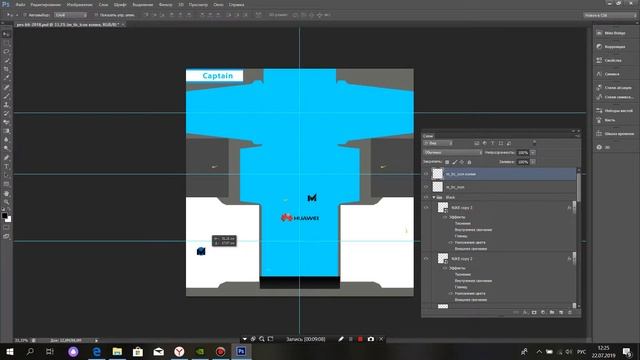This screenshot has width=640, height=360.
Task: Select the Pen tool
Action: [6, 158]
